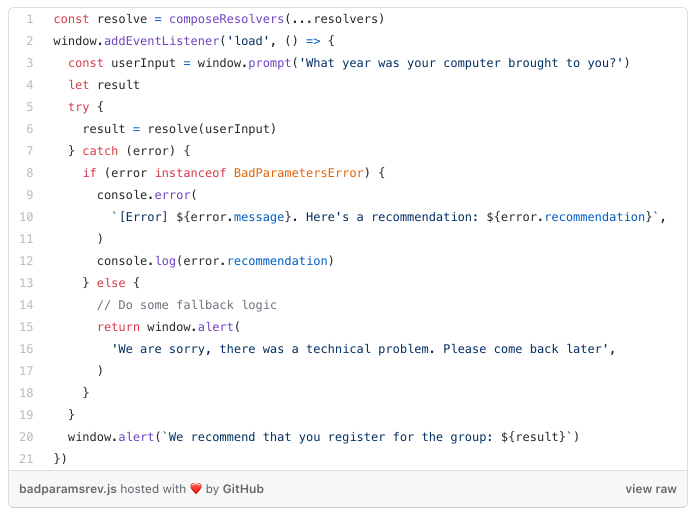Screen dimensions: 693x516
Task: Click line number 10 in the gutter
Action: point(27,217)
